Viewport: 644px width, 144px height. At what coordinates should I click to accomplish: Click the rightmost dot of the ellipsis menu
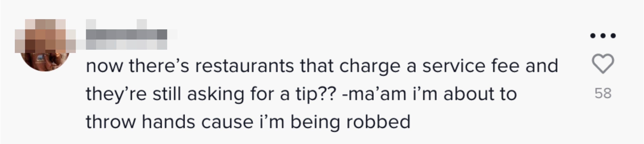[613, 36]
